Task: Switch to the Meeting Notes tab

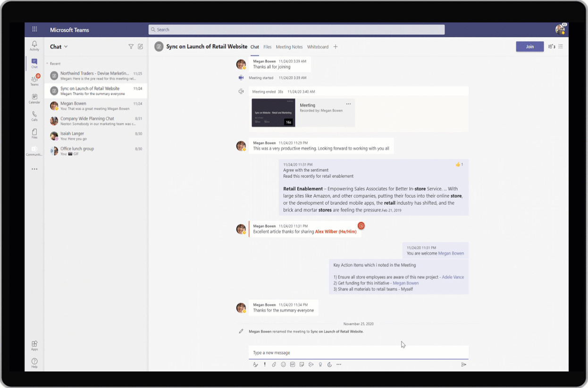Action: point(289,47)
